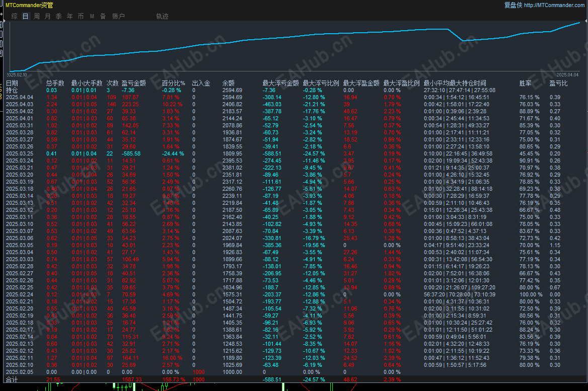Click the 余额 column header
This screenshot has height=391, width=588.
pyautogui.click(x=229, y=83)
